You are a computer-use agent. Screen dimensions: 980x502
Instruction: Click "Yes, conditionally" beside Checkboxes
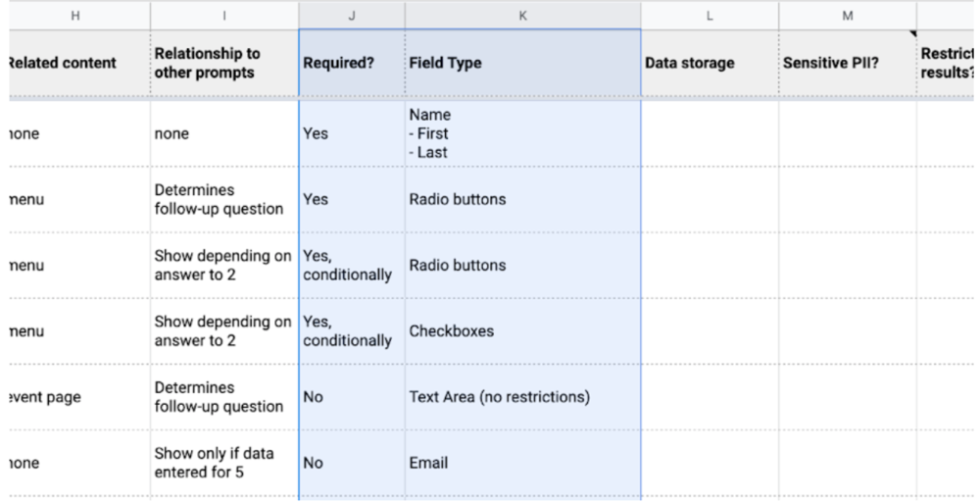tap(352, 330)
